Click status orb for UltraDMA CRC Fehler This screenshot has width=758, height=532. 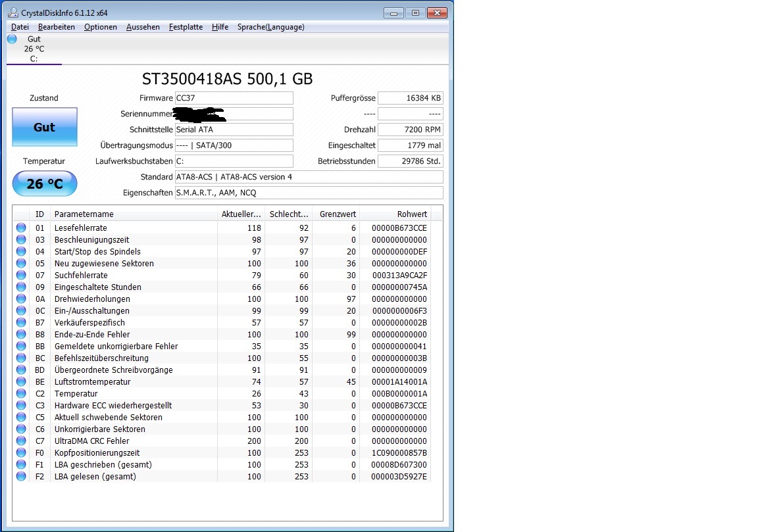[21, 441]
